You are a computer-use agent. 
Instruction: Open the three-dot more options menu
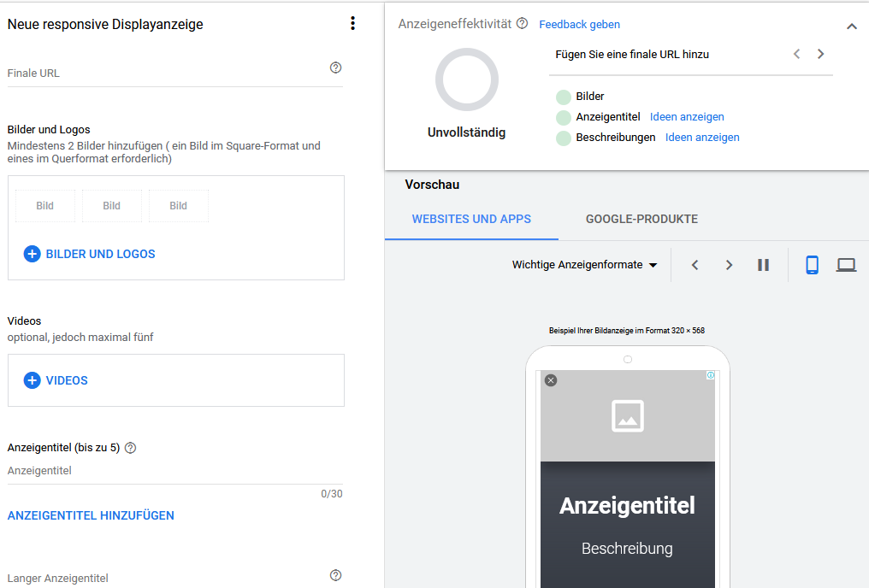pos(352,24)
